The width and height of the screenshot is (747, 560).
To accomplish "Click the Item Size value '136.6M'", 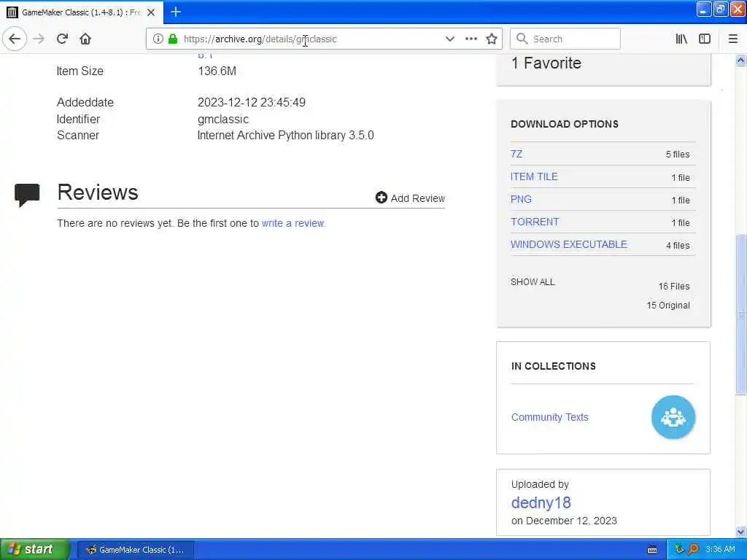I will (217, 71).
